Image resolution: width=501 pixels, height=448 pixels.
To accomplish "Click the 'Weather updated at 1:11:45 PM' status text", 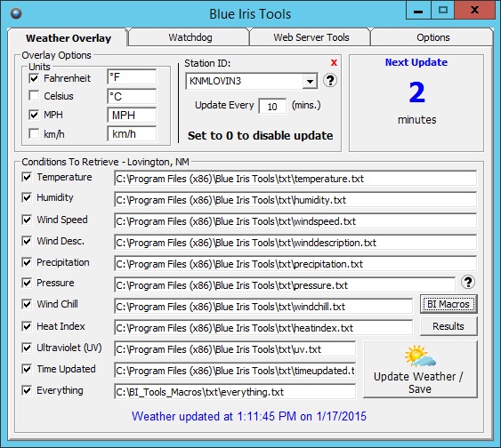I will (249, 416).
